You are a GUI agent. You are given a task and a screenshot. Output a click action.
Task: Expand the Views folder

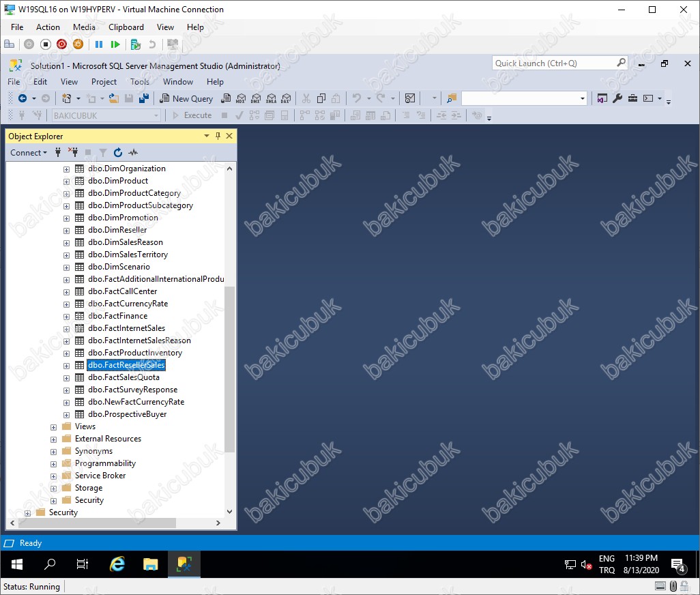pos(53,427)
